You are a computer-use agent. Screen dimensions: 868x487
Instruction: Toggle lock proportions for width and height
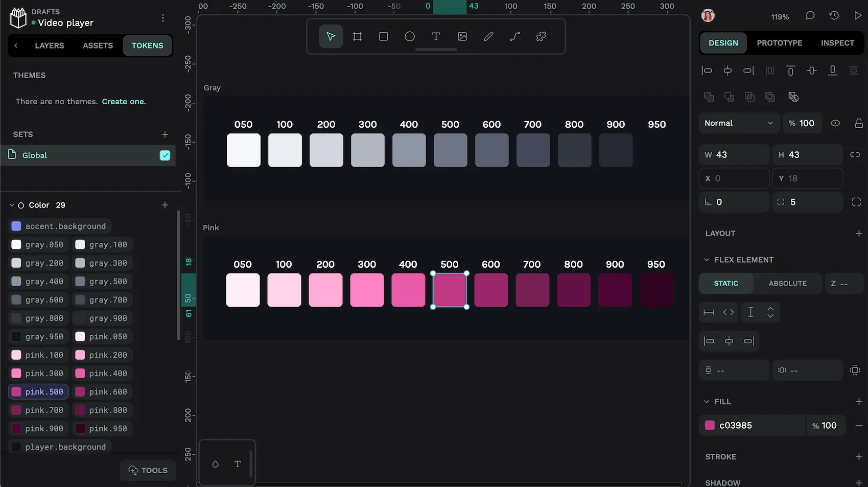point(855,154)
